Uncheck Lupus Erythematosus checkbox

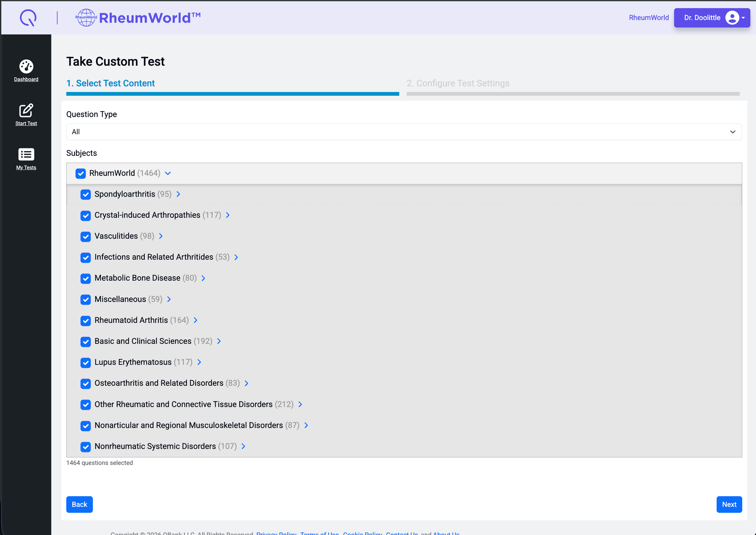pyautogui.click(x=86, y=363)
